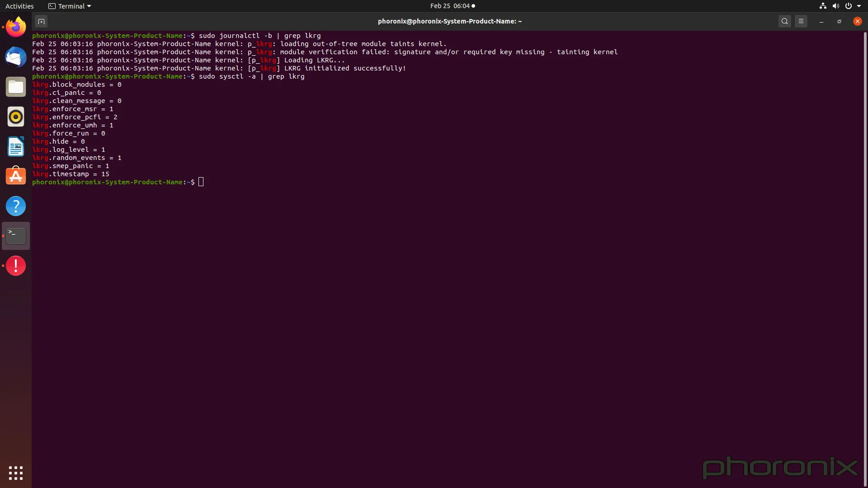Click 'lkrg.random_events = 1' line

[77, 158]
